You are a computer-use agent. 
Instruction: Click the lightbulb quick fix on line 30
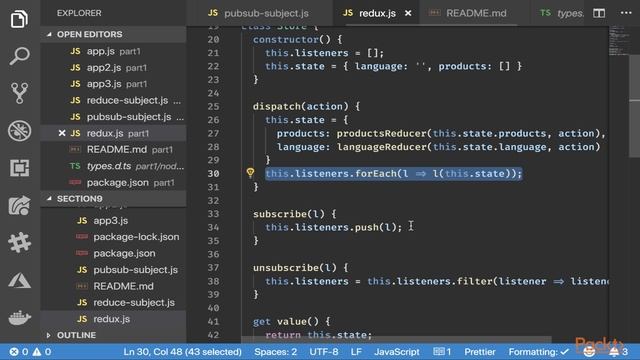click(x=250, y=173)
